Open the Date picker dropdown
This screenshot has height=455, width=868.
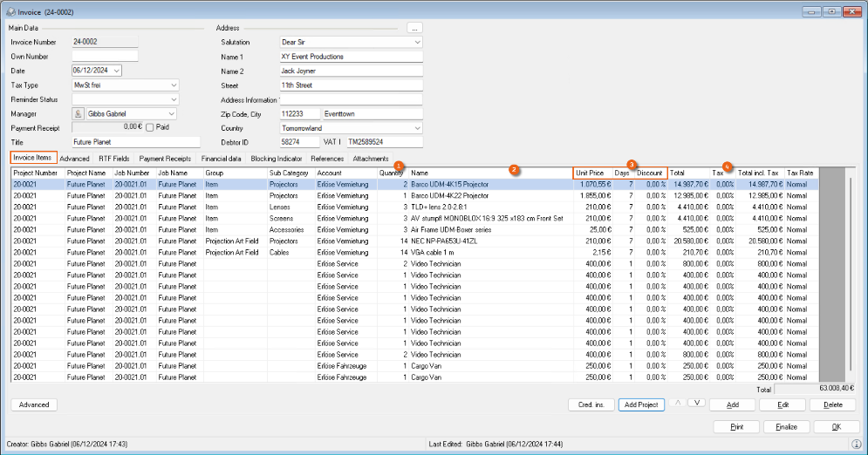click(x=117, y=71)
